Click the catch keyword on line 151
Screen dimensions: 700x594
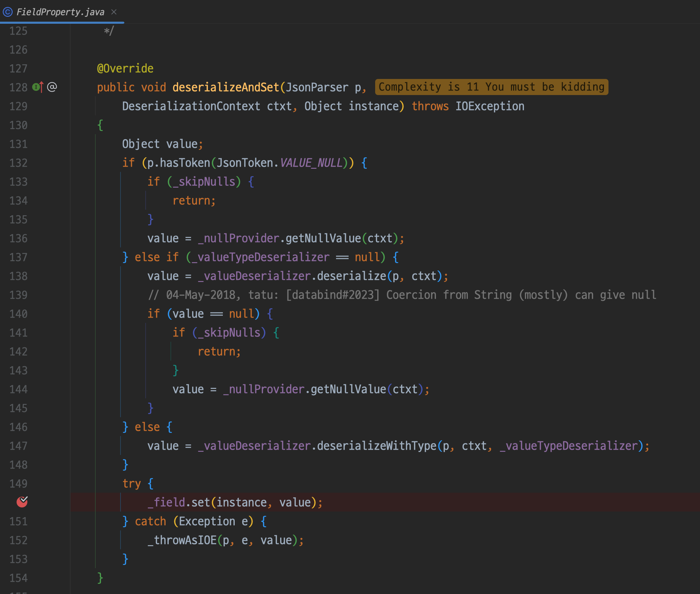coord(150,521)
